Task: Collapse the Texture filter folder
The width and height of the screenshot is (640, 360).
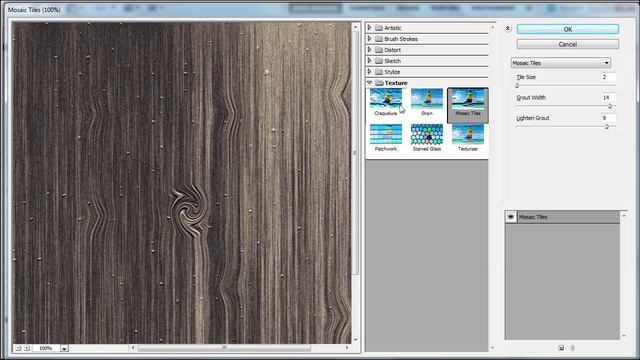Action: coord(369,83)
